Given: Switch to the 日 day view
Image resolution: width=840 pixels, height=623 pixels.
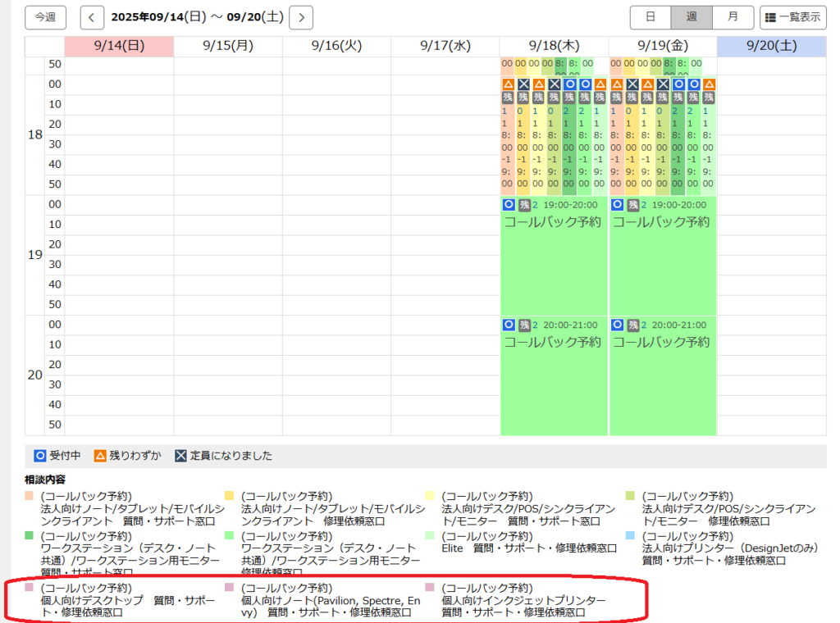Looking at the screenshot, I should pos(650,16).
